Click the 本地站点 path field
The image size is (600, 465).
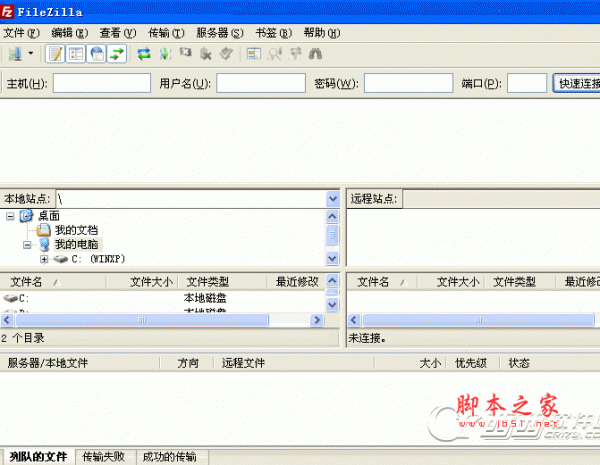(191, 199)
